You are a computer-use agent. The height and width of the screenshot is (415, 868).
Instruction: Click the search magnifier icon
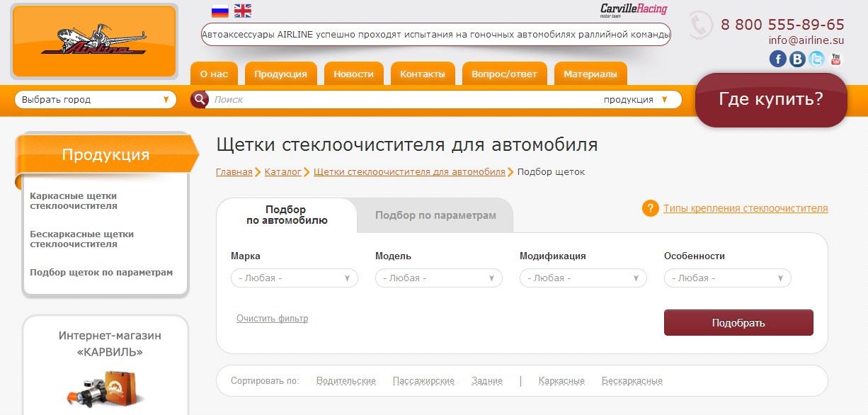coord(200,100)
